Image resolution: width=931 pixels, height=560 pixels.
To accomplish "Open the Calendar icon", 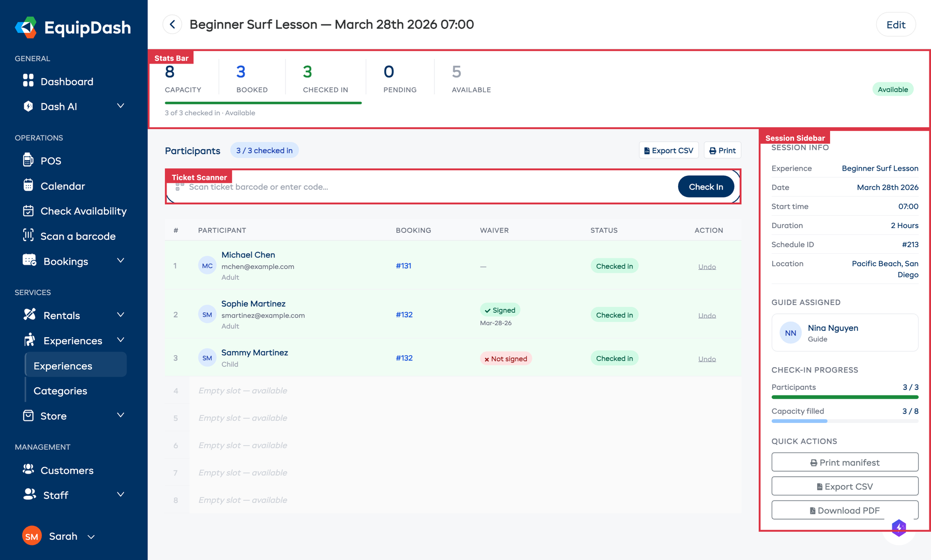I will (28, 186).
